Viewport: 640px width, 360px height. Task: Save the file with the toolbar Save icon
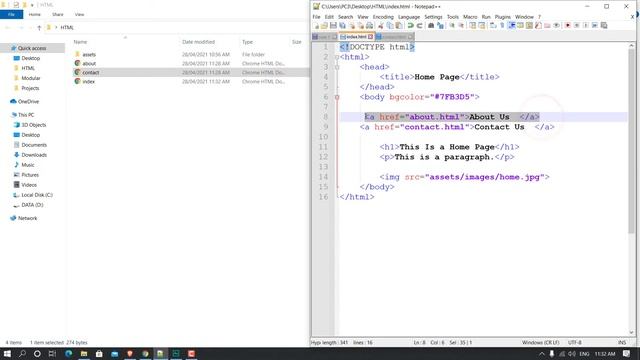333,25
